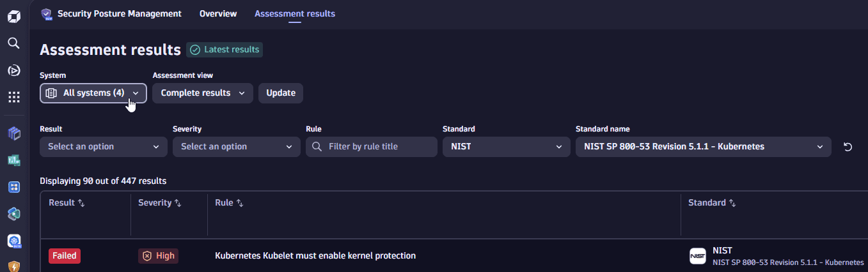
Task: Sort by the Result column
Action: coord(81,203)
